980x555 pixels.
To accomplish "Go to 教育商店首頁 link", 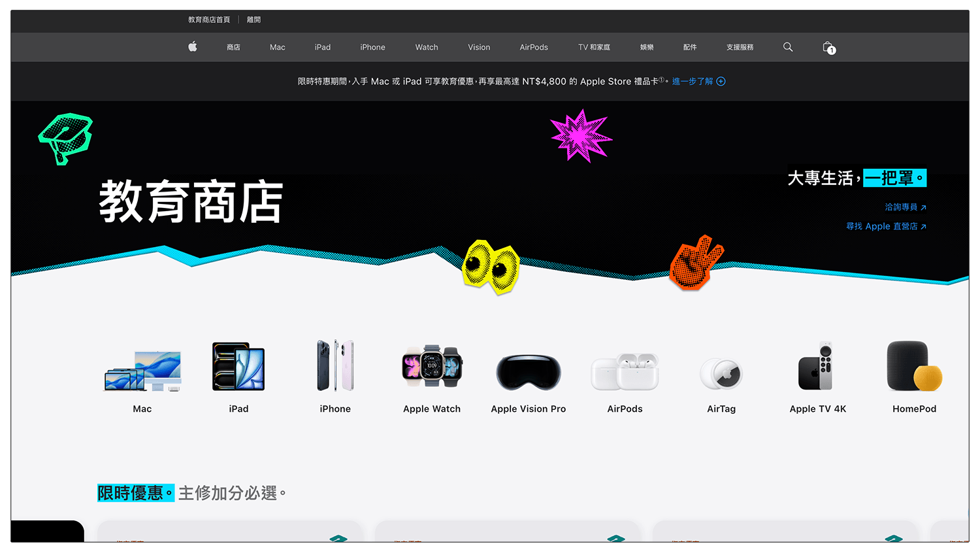I will 209,20.
